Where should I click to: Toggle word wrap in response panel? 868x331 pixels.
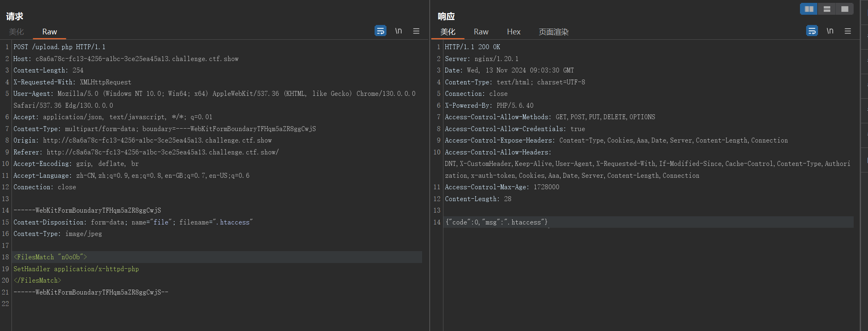point(812,31)
